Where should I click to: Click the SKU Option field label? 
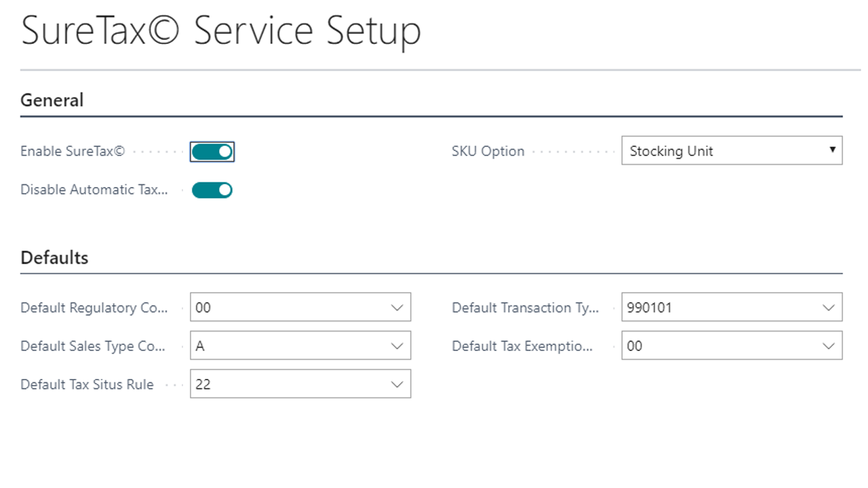click(488, 152)
